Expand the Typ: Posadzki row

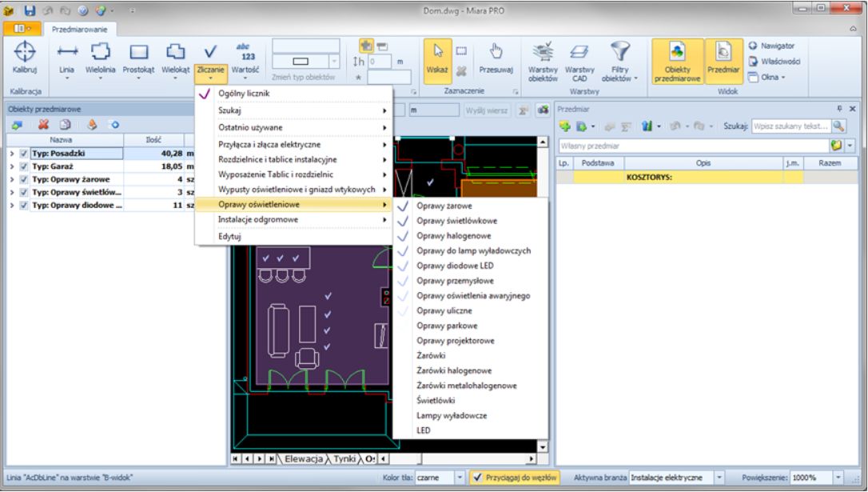(x=12, y=154)
